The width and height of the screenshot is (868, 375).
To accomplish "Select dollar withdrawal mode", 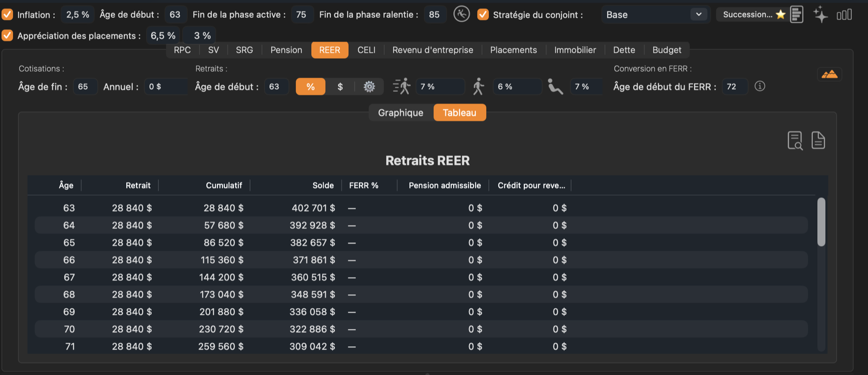I will (x=340, y=86).
